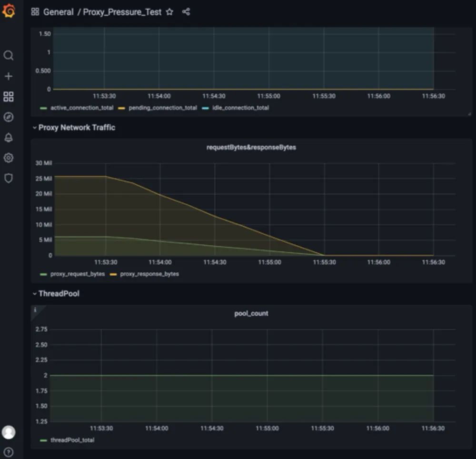This screenshot has width=476, height=459.
Task: Open Configuration via the gear icon
Action: point(8,158)
